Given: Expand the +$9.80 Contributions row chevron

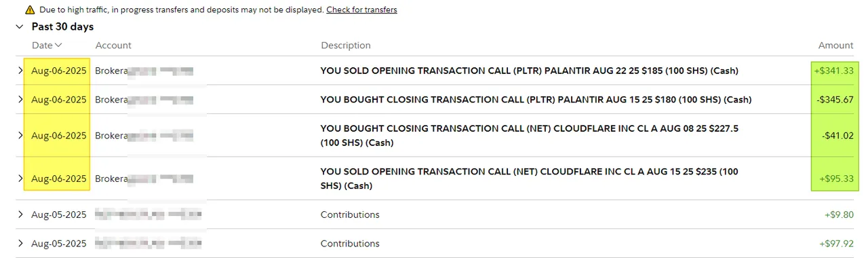Looking at the screenshot, I should pyautogui.click(x=20, y=215).
